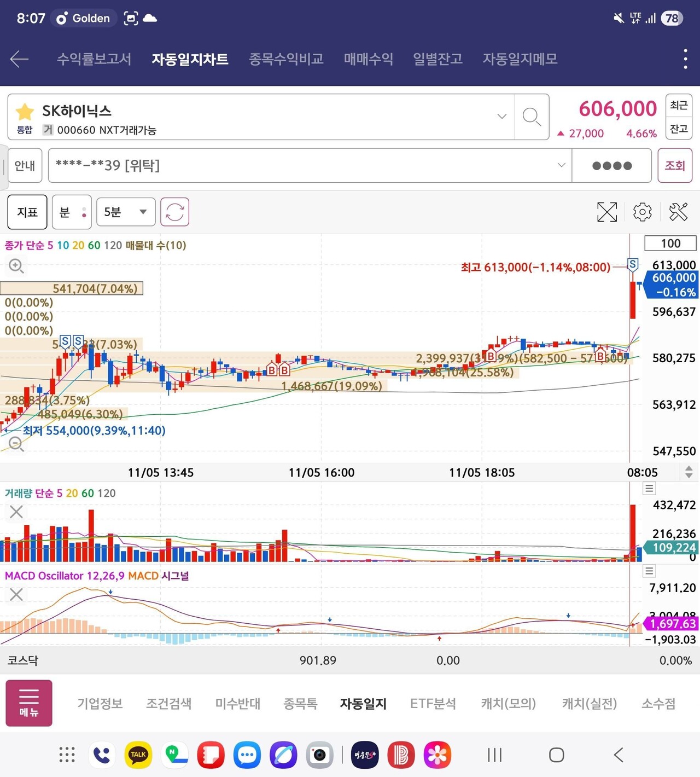Launch KakaoTalk from the taskbar
700x777 pixels.
coord(138,755)
